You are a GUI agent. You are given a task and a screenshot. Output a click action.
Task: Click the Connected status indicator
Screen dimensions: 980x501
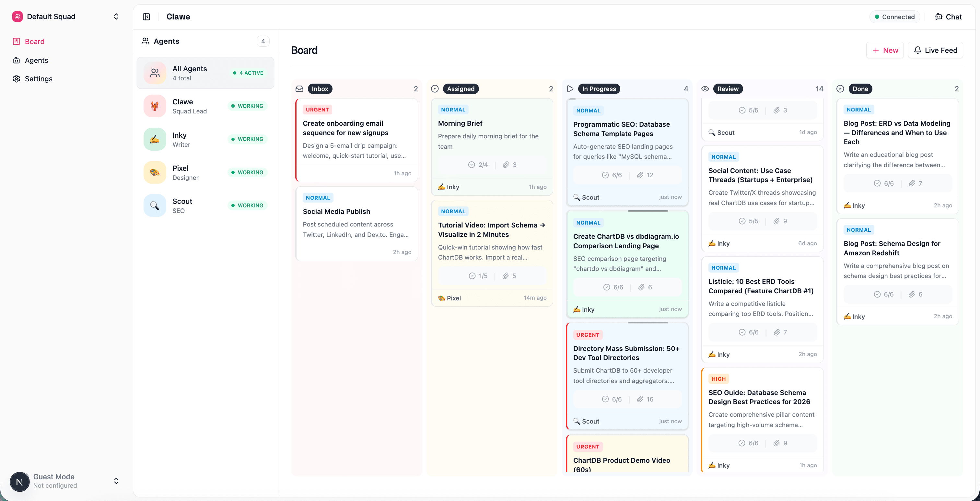tap(894, 17)
